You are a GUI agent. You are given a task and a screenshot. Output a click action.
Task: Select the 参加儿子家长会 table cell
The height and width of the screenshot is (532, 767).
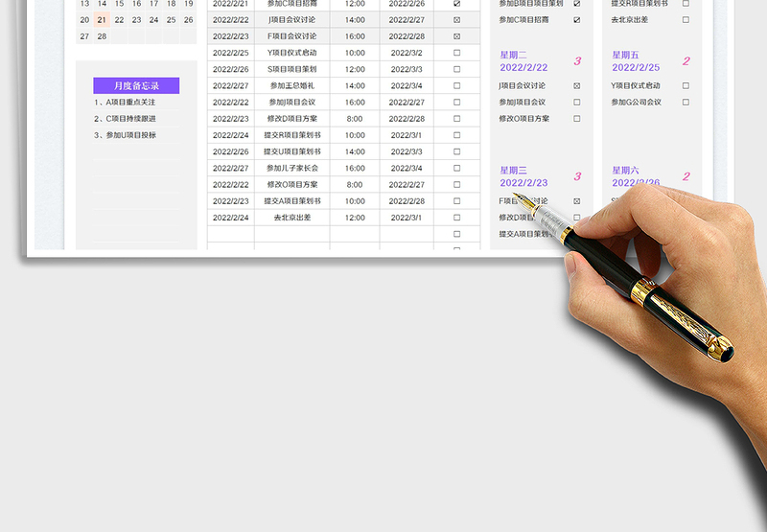click(292, 168)
